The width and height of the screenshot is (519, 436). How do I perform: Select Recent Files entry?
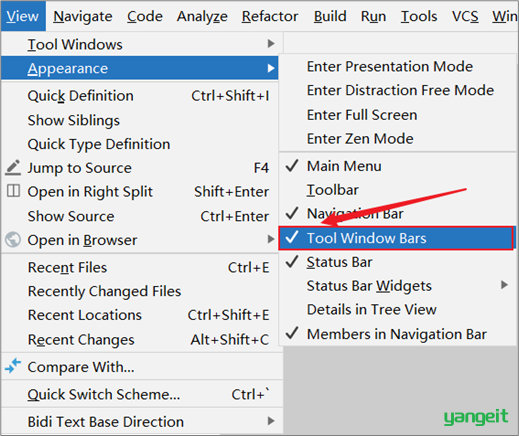(x=140, y=267)
